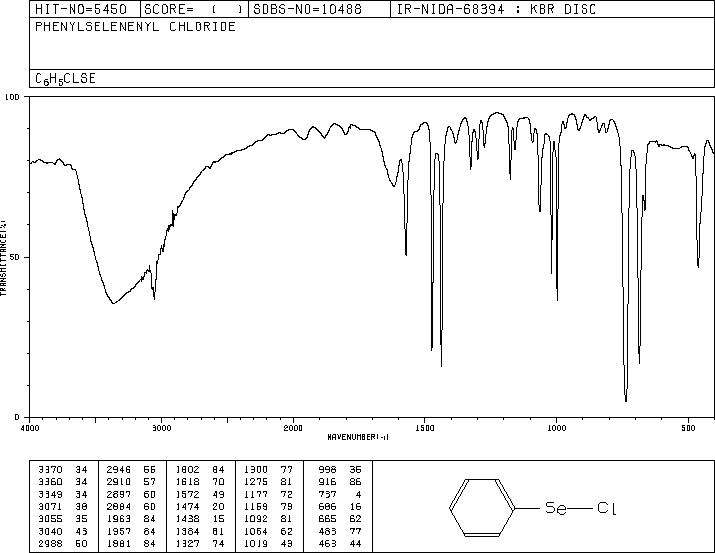The width and height of the screenshot is (715, 553).
Task: Select the 1618 wavenumber cell
Action: tap(187, 482)
